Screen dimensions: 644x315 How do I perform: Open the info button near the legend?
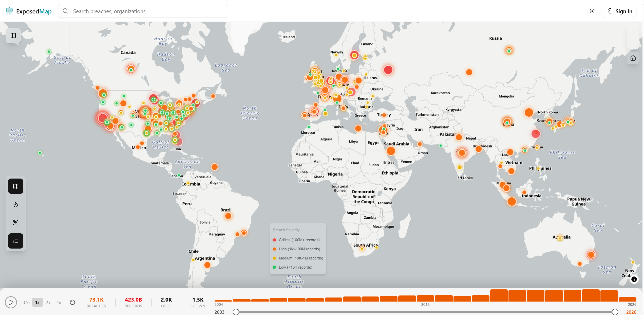tap(634, 279)
